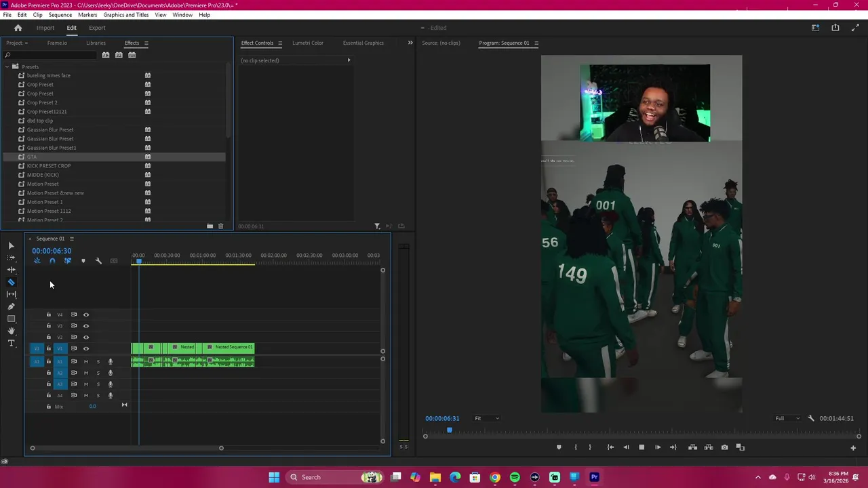Image resolution: width=868 pixels, height=488 pixels.
Task: Go to Out point in Program monitor
Action: click(x=673, y=447)
